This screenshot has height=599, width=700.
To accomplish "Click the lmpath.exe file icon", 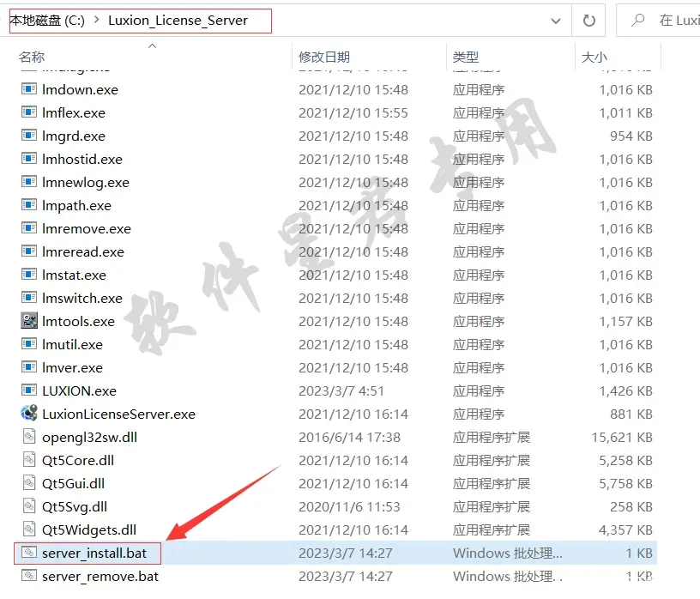I will 29,205.
